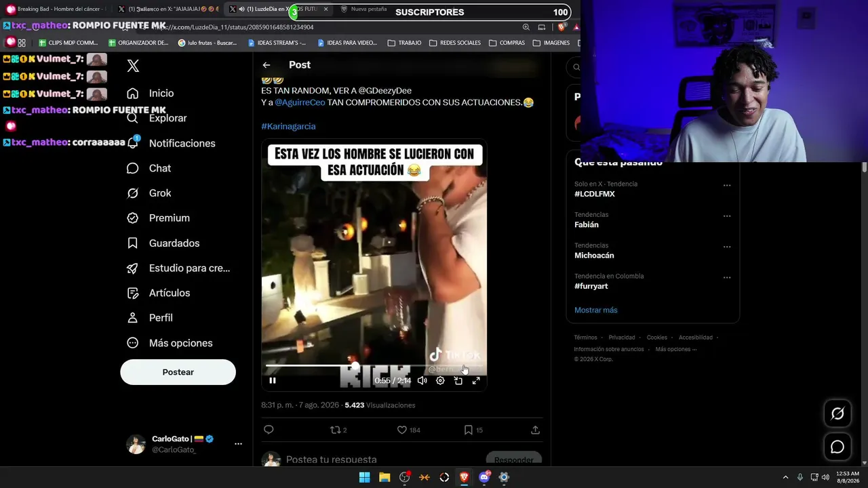Image resolution: width=868 pixels, height=488 pixels.
Task: Open account options beside CarloGato
Action: coord(238,444)
